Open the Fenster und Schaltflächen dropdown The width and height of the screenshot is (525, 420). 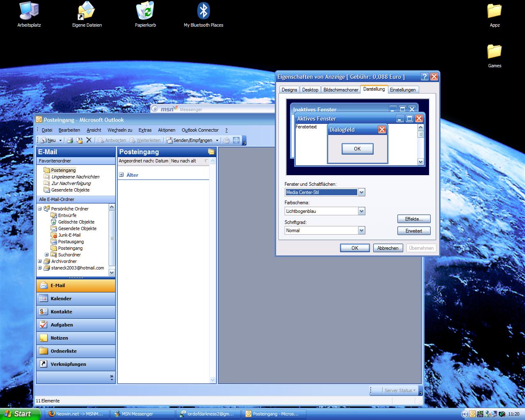coord(361,192)
